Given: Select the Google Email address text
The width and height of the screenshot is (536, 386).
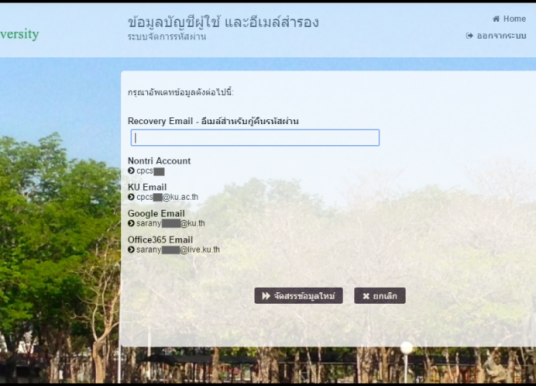Looking at the screenshot, I should 171,224.
